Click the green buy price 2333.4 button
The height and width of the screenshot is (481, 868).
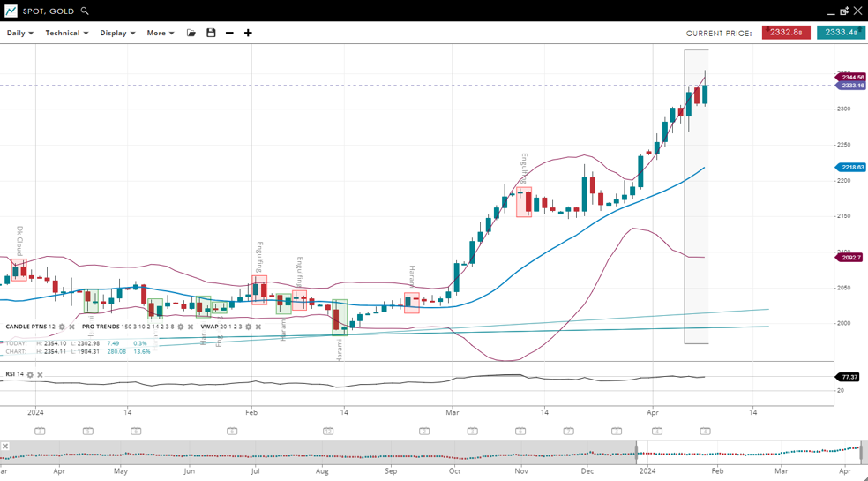click(x=841, y=33)
